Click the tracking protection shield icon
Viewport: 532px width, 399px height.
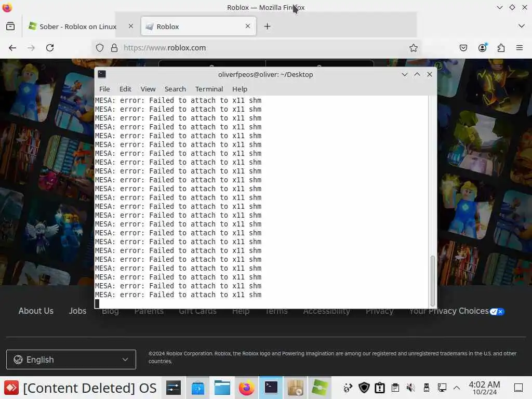pyautogui.click(x=99, y=48)
